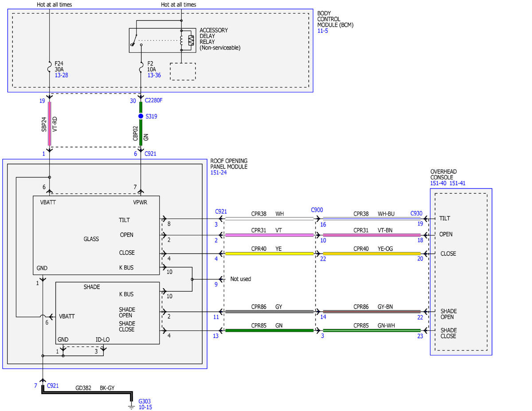Select the "CPR38 WH-BU" circuit label
532x411 pixels.
pyautogui.click(x=374, y=214)
